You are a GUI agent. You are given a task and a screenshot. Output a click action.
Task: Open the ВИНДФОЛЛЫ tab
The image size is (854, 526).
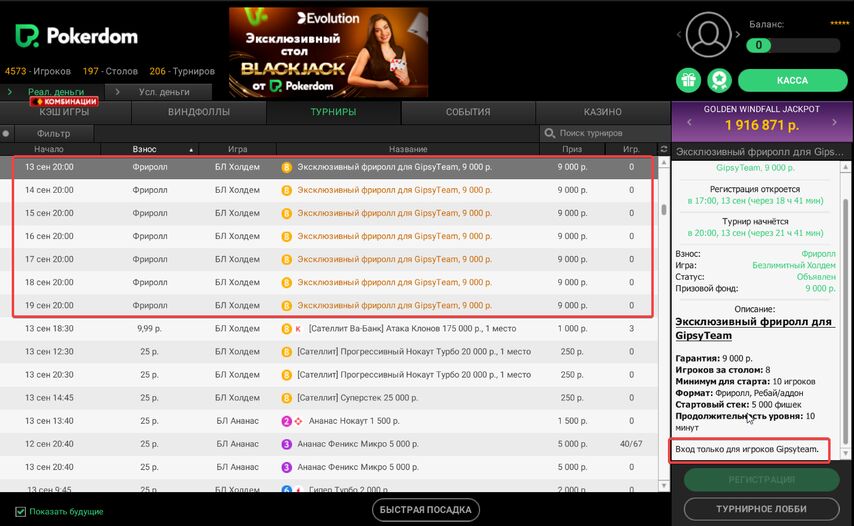[x=199, y=112]
